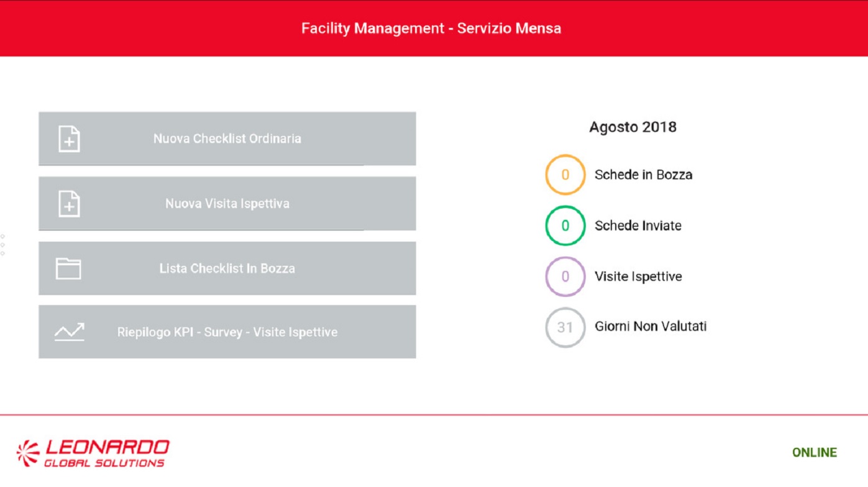Select the gray circle showing 31 days
This screenshot has width=868, height=487.
(x=565, y=327)
